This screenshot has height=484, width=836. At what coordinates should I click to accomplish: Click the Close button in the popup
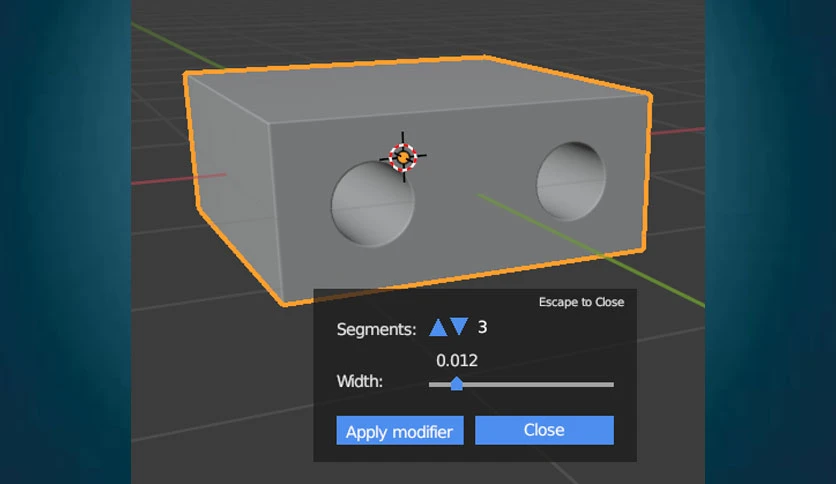tap(544, 430)
